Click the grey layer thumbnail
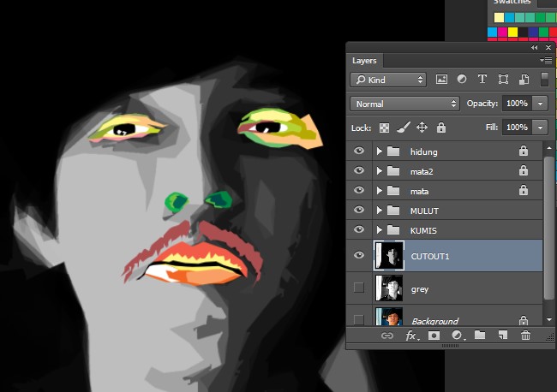Screen dimensions: 557x392 point(389,288)
